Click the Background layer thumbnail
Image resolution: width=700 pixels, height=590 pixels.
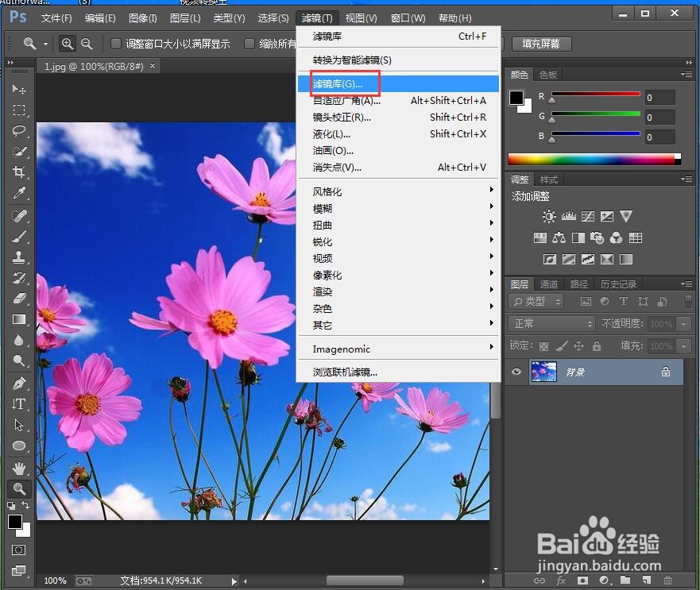543,372
